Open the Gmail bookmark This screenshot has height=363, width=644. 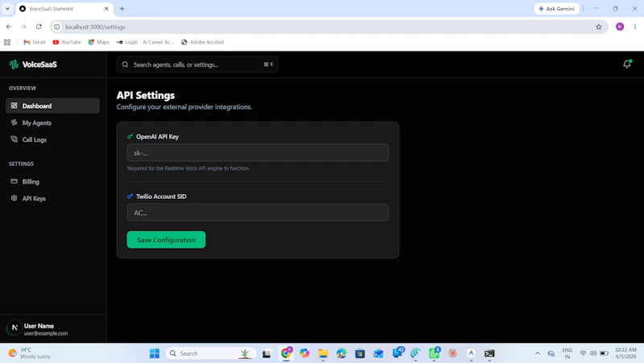point(35,42)
